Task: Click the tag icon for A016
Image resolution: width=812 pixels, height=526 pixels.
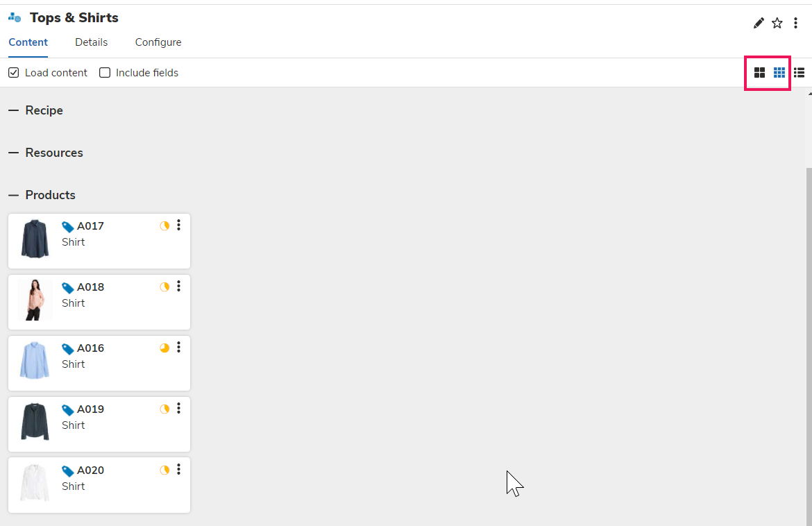Action: 68,349
